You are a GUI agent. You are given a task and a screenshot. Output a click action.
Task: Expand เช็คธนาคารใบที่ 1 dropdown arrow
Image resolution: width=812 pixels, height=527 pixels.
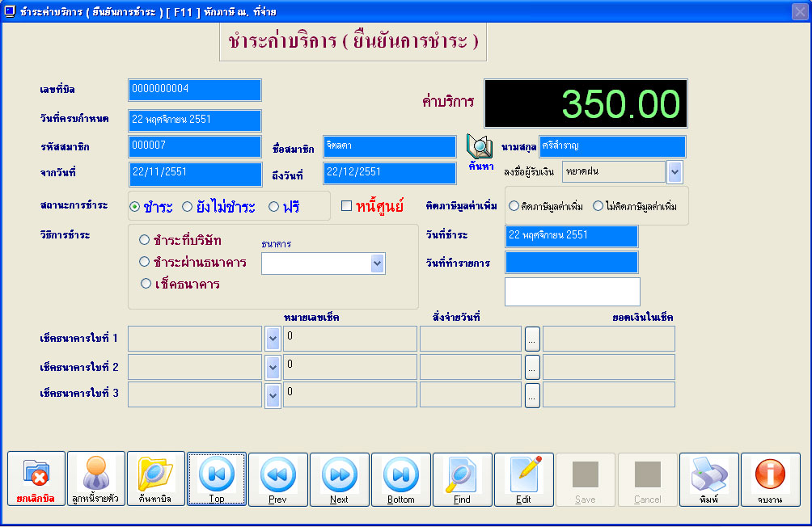[273, 339]
